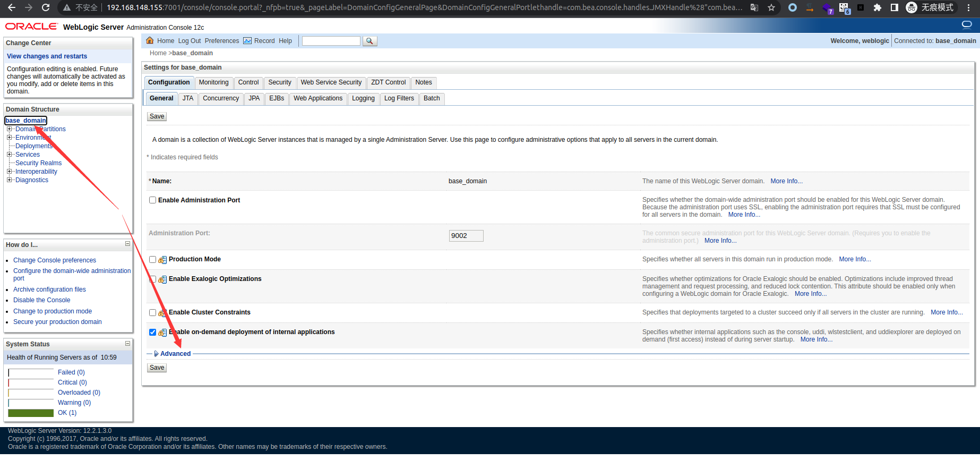Click the search magnifier button
The image size is (980, 460).
click(370, 41)
